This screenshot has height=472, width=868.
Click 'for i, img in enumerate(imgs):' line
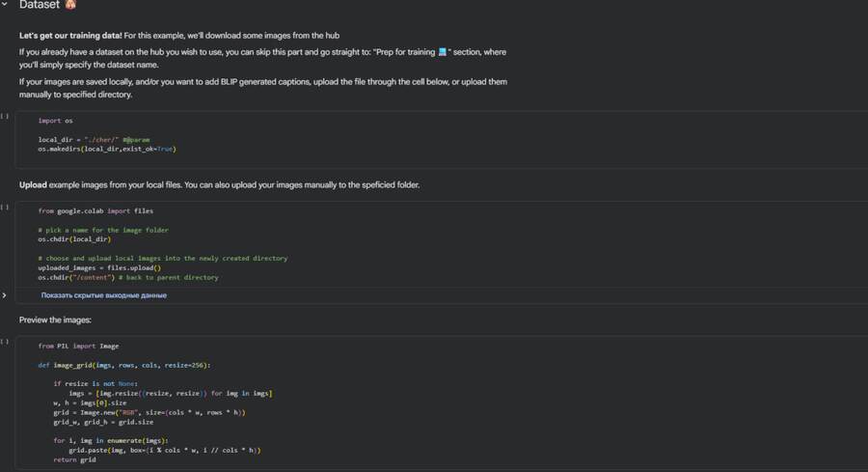(x=111, y=440)
